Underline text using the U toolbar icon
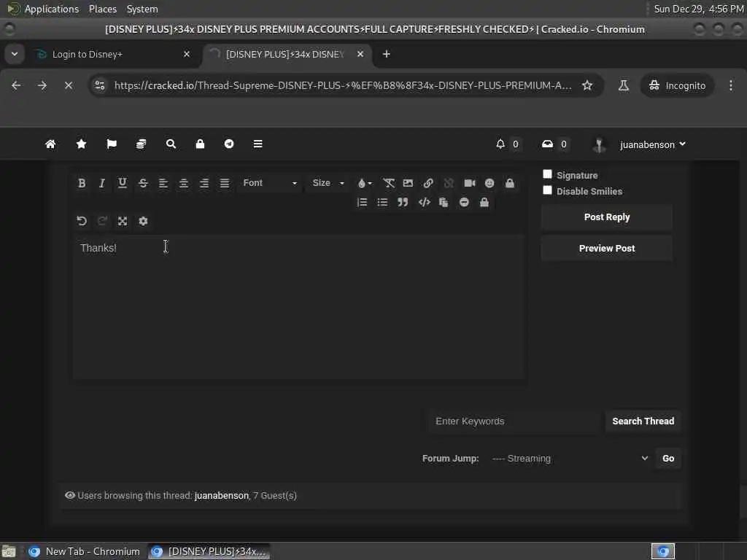Image resolution: width=747 pixels, height=560 pixels. tap(123, 183)
